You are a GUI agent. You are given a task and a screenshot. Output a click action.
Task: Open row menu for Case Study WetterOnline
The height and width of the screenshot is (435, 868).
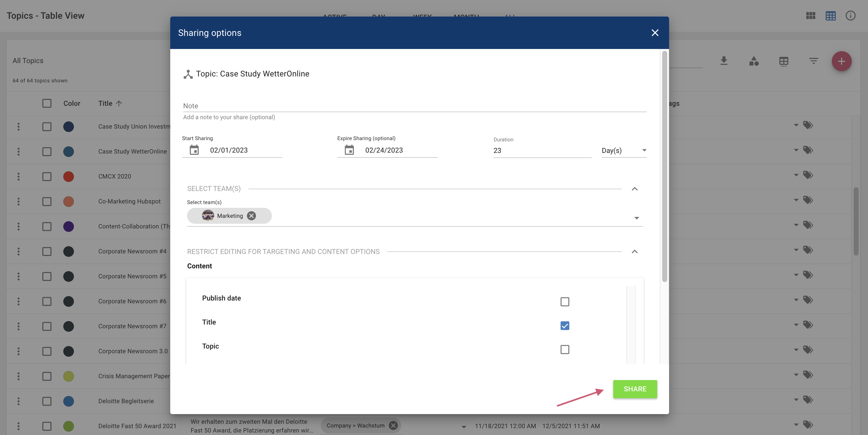tap(18, 151)
